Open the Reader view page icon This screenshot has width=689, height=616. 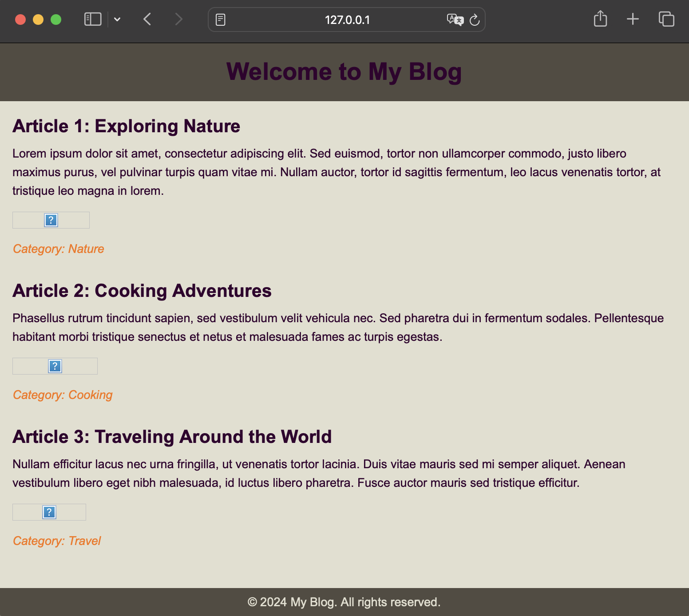click(221, 20)
